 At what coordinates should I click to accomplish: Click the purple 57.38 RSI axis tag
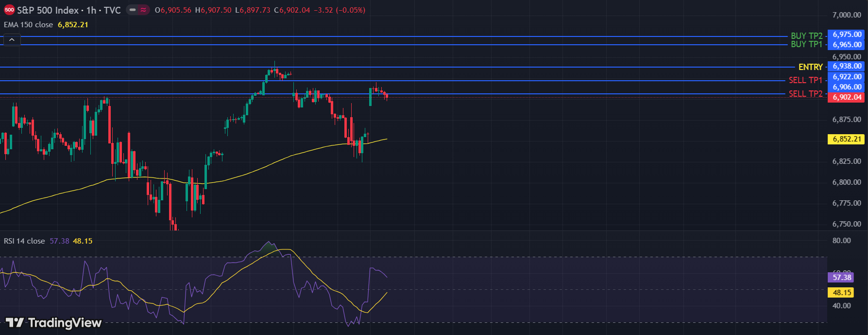[x=842, y=278]
